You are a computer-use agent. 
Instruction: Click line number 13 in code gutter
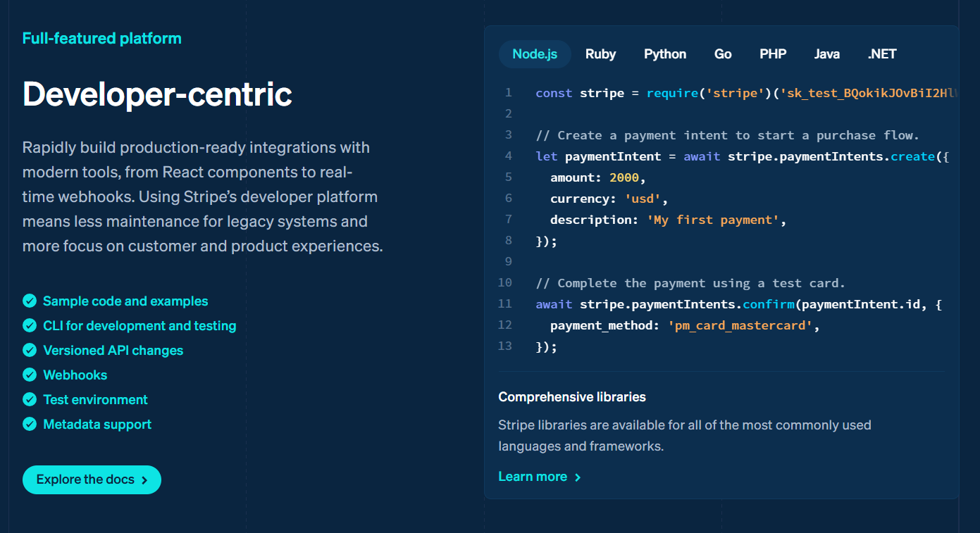point(504,346)
